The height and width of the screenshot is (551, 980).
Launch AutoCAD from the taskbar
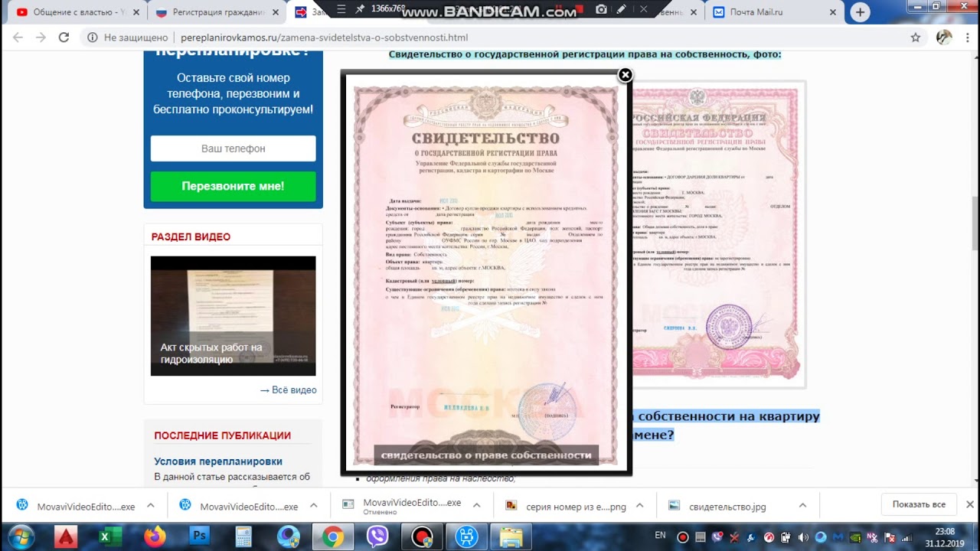66,536
